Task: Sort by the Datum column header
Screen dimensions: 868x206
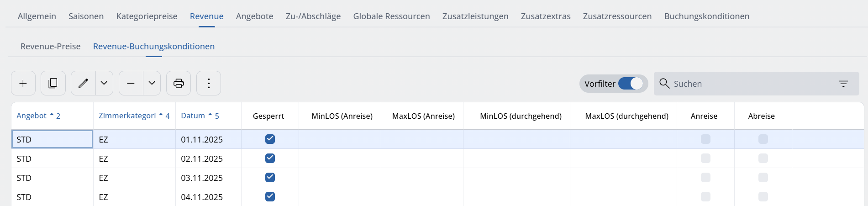Action: point(193,116)
